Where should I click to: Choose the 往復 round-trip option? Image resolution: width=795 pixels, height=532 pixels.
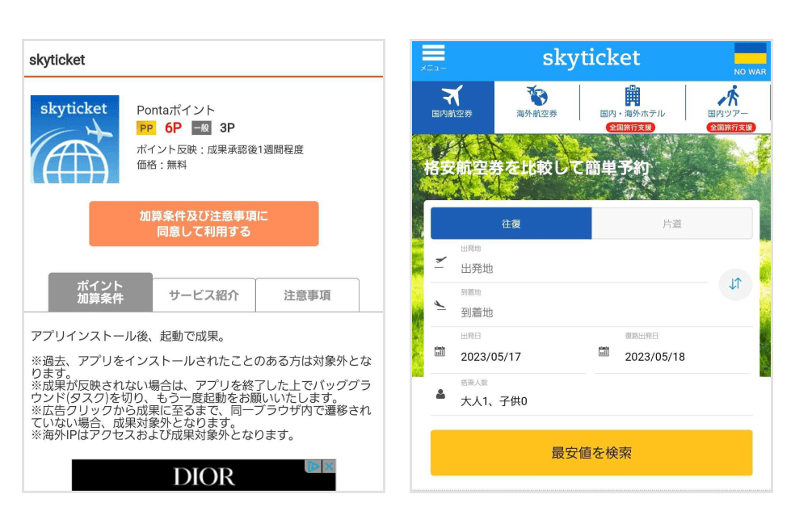tap(511, 224)
